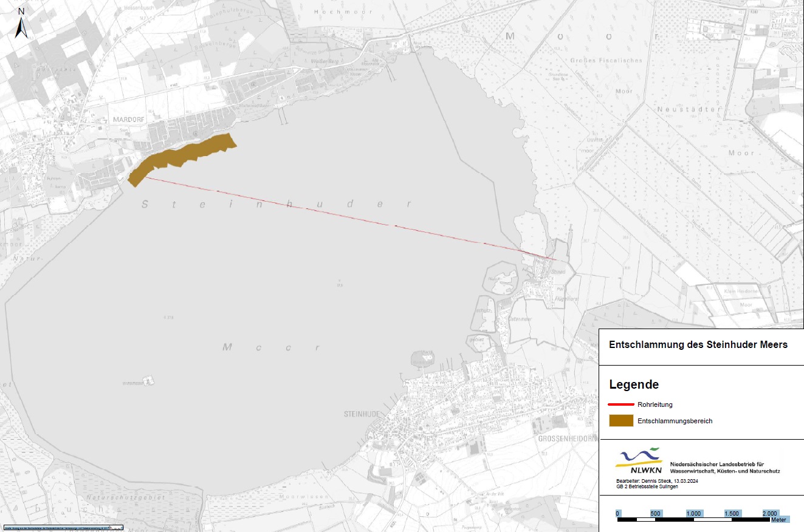Click the STEINHUDE town label
The width and height of the screenshot is (804, 532).
pos(361,414)
